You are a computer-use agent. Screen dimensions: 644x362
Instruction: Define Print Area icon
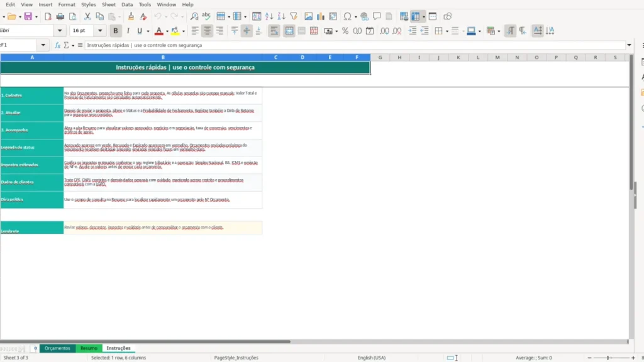[404, 16]
